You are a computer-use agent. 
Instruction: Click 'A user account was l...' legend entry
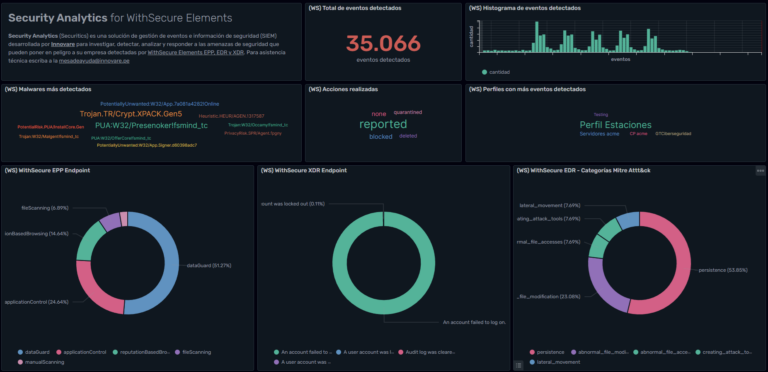(364, 351)
